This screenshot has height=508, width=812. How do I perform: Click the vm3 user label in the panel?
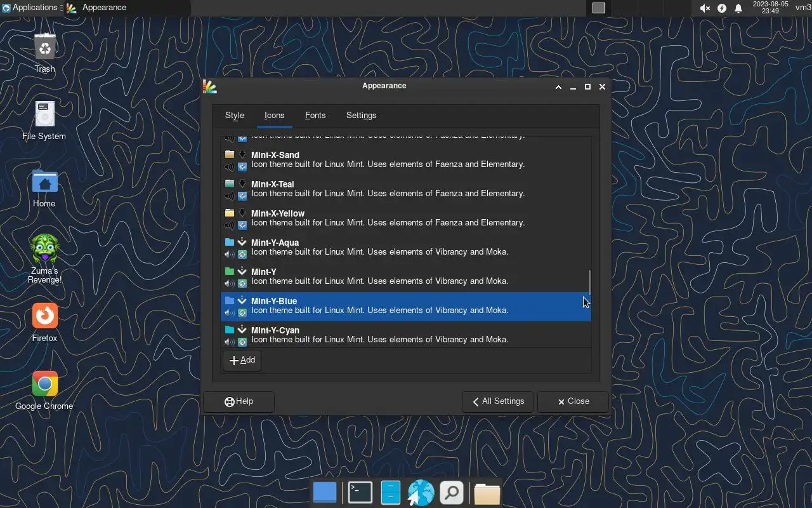[803, 8]
